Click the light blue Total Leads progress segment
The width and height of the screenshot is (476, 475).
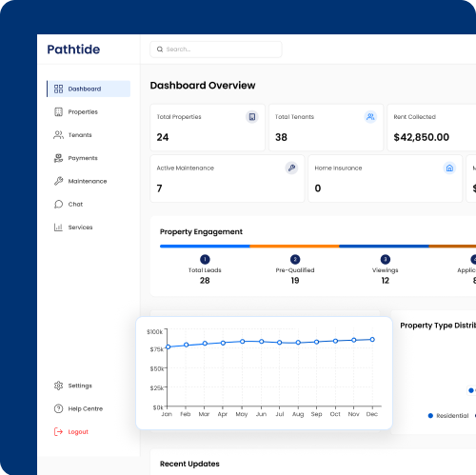(205, 246)
